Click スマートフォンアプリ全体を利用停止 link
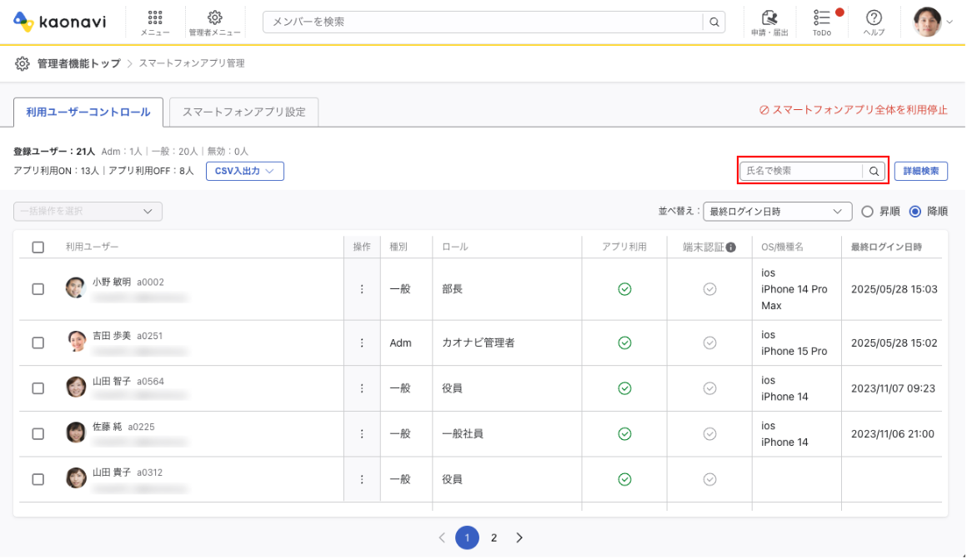Image resolution: width=972 pixels, height=560 pixels. [x=853, y=110]
